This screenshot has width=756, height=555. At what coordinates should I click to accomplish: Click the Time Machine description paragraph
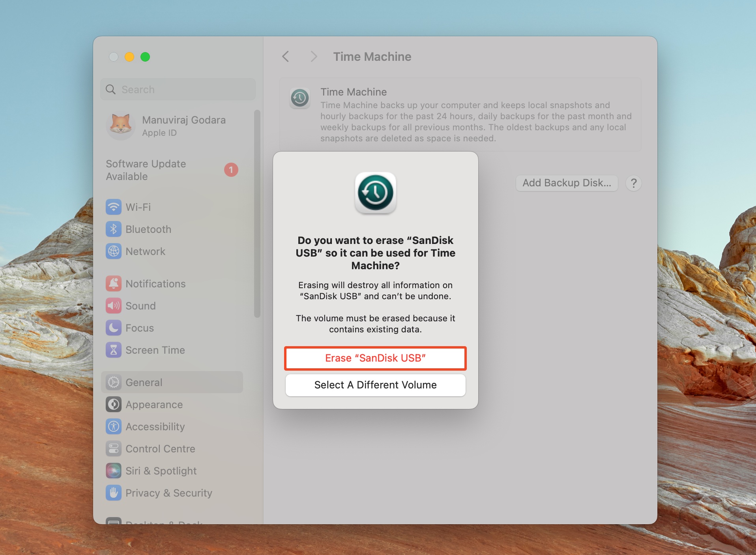pos(476,122)
